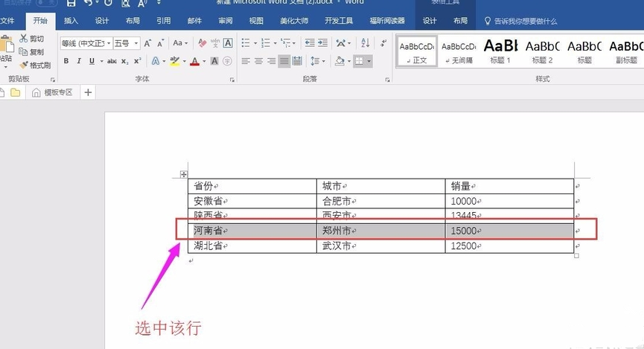Apply the 无间隔 (No Spacing) style

[459, 51]
